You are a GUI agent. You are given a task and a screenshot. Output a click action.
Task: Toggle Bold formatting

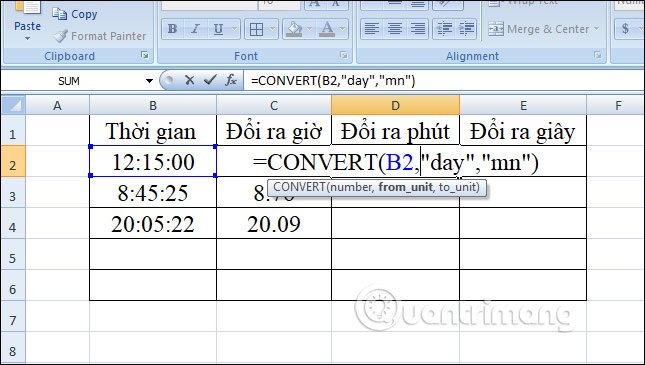pyautogui.click(x=172, y=29)
